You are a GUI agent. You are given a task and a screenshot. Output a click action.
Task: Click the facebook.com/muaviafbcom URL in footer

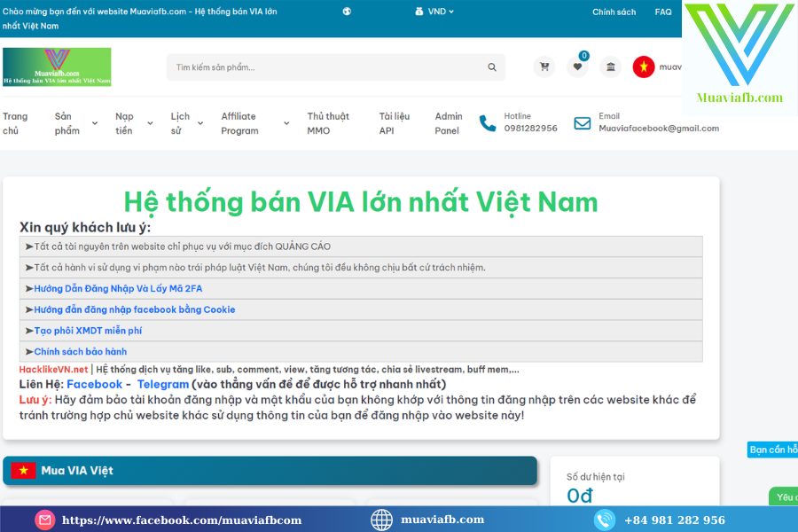pos(182,520)
